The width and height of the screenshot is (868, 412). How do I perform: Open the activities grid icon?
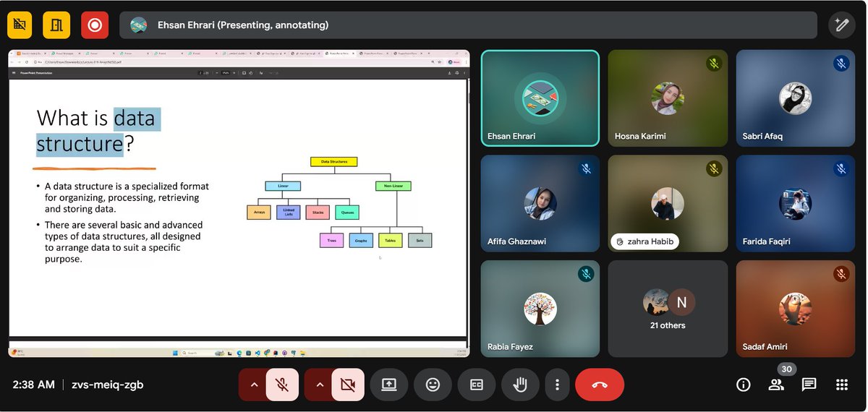[x=841, y=385]
